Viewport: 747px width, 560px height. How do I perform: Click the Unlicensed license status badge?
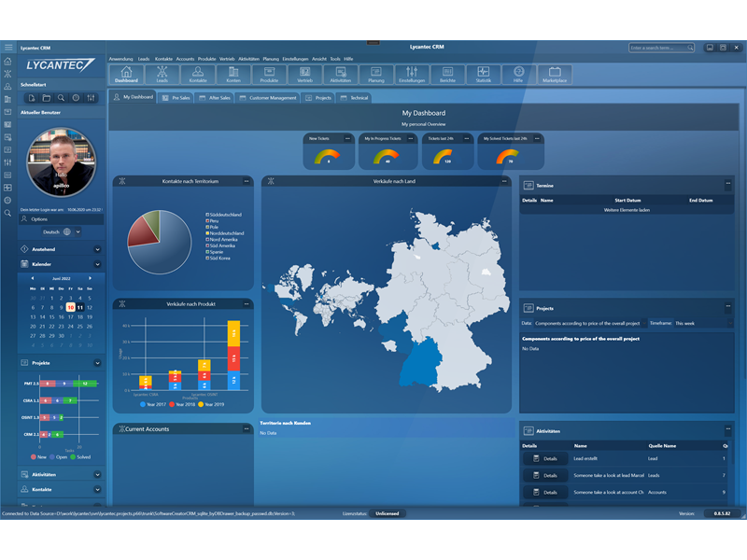pos(387,513)
